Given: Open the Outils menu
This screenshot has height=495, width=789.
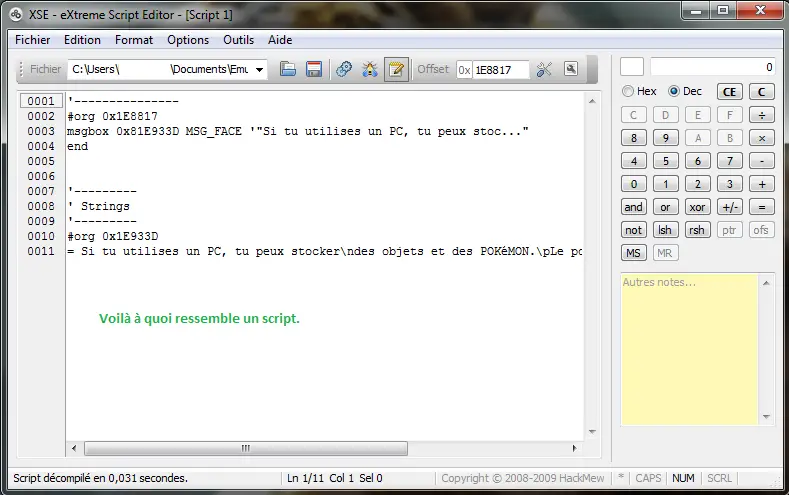Looking at the screenshot, I should pyautogui.click(x=239, y=40).
